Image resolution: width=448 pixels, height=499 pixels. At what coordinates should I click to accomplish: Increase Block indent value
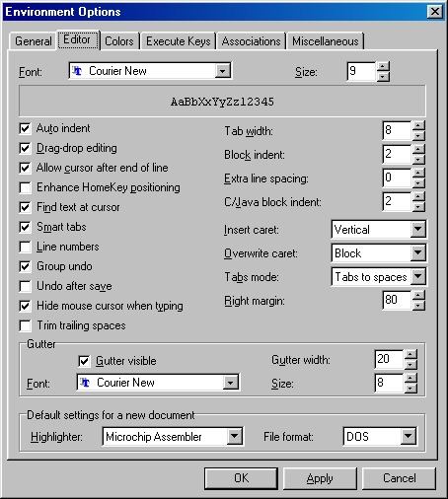[418, 149]
